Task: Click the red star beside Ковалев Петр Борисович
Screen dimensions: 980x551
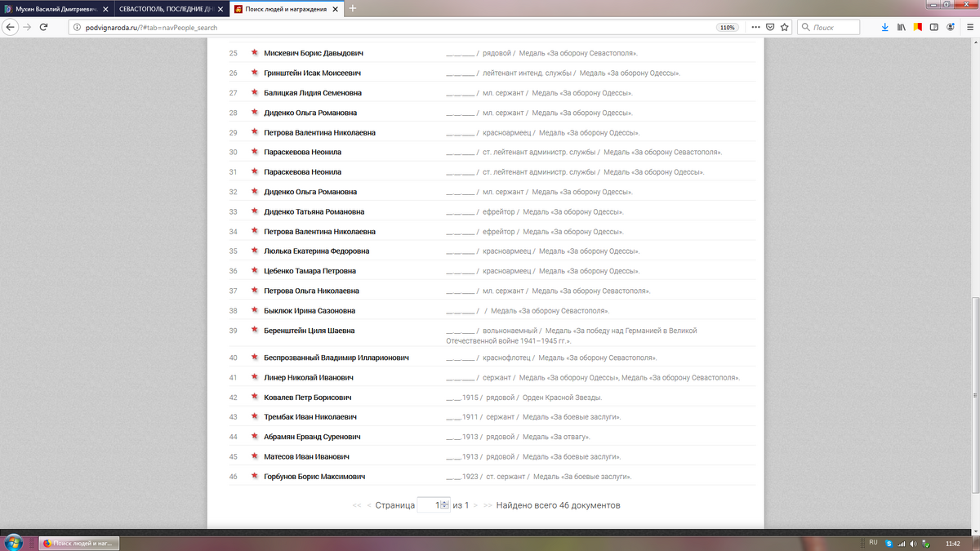Action: tap(254, 398)
